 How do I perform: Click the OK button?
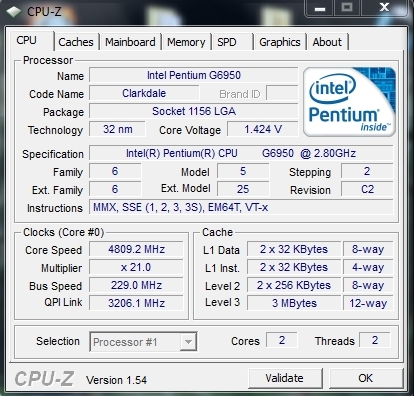coord(366,378)
